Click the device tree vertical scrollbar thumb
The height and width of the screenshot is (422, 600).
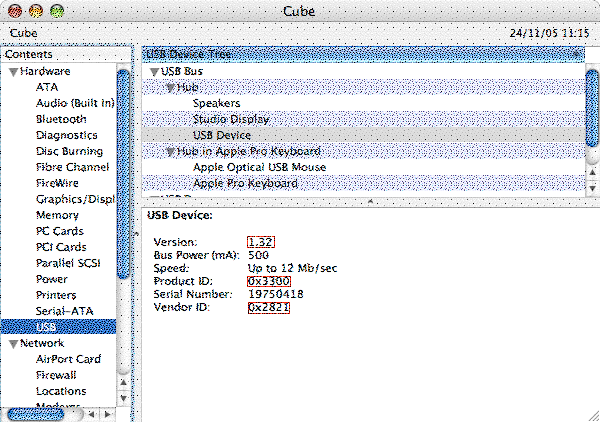[x=592, y=108]
